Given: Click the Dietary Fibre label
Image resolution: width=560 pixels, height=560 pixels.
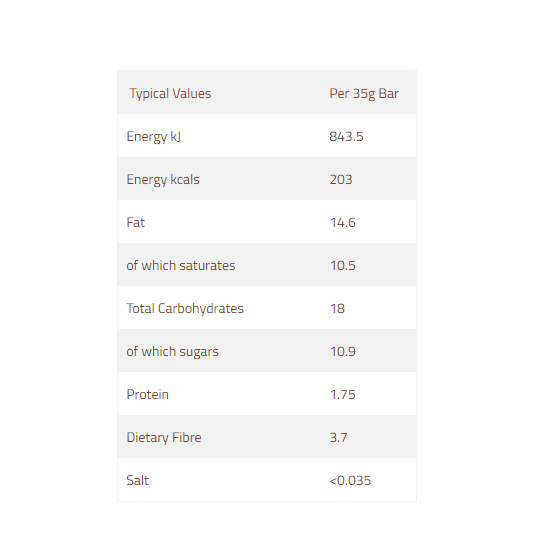Looking at the screenshot, I should coord(164,438).
